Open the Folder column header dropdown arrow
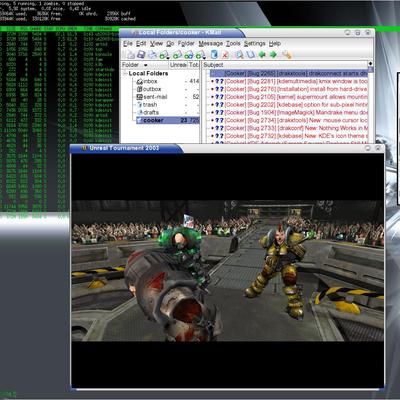 coord(145,65)
